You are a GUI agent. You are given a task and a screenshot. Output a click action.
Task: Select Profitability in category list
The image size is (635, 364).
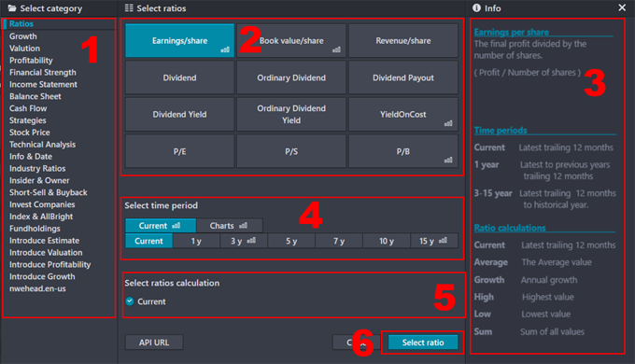tap(31, 61)
